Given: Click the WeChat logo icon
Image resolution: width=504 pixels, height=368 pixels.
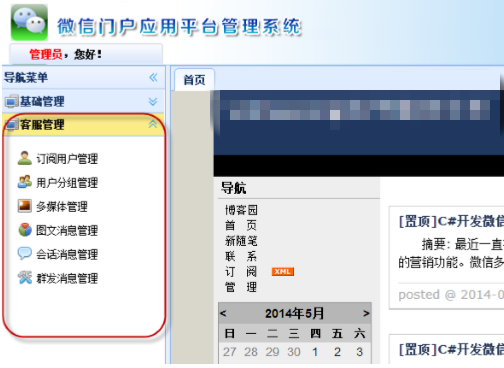Looking at the screenshot, I should 29,22.
